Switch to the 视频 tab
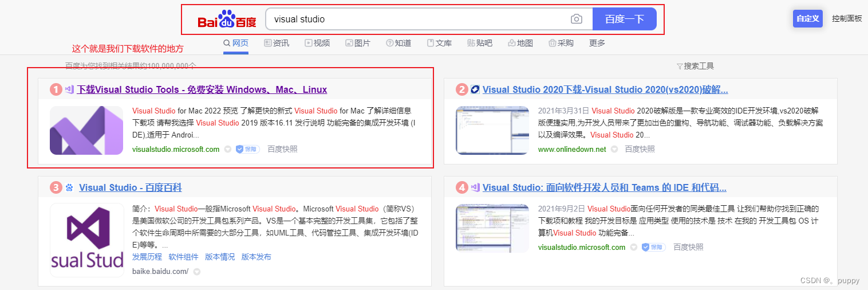The image size is (868, 290). (317, 43)
